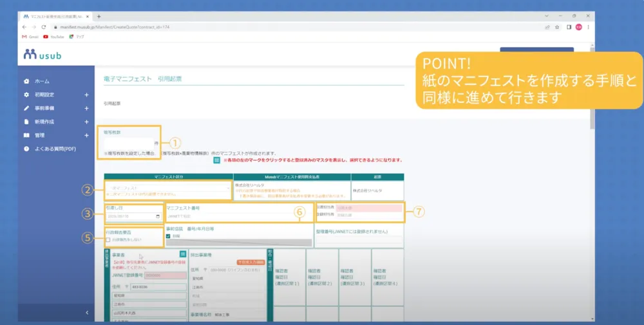
Task: Open master list icon in 事業者 section
Action: 182,255
